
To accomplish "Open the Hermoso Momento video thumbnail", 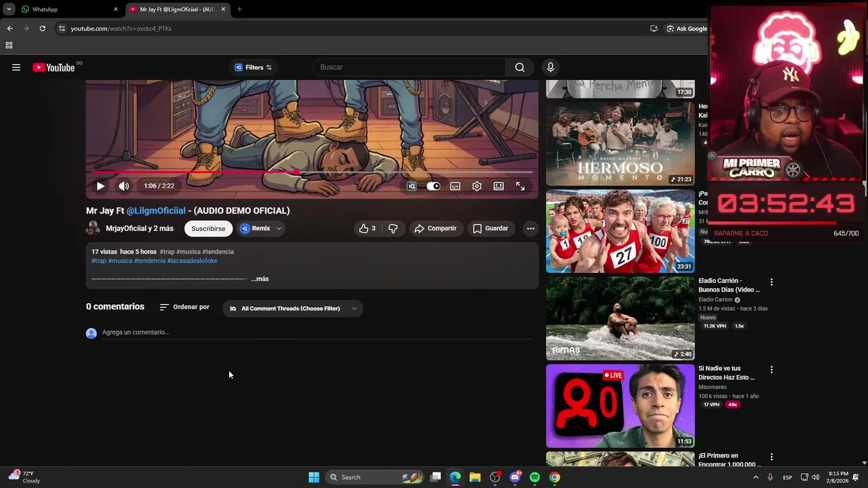I will pyautogui.click(x=620, y=143).
